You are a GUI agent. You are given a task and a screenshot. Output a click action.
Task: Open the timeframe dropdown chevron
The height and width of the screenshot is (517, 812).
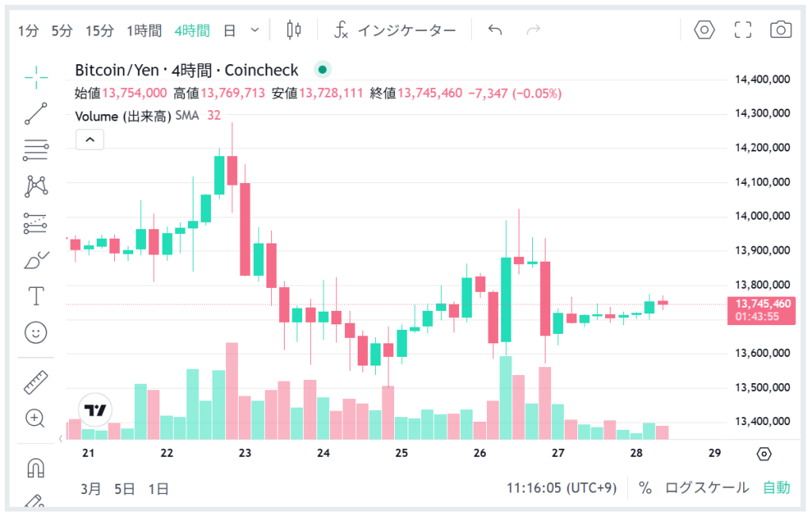[x=255, y=30]
